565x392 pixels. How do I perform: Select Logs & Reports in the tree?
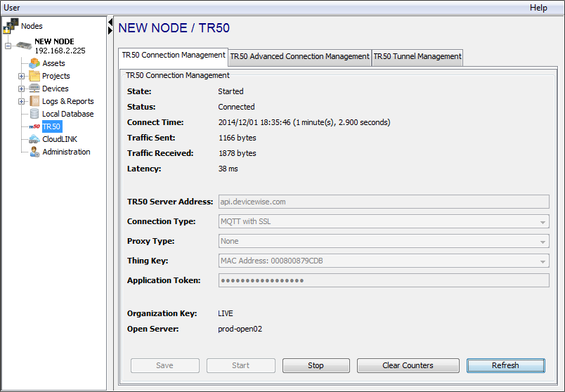pyautogui.click(x=67, y=101)
